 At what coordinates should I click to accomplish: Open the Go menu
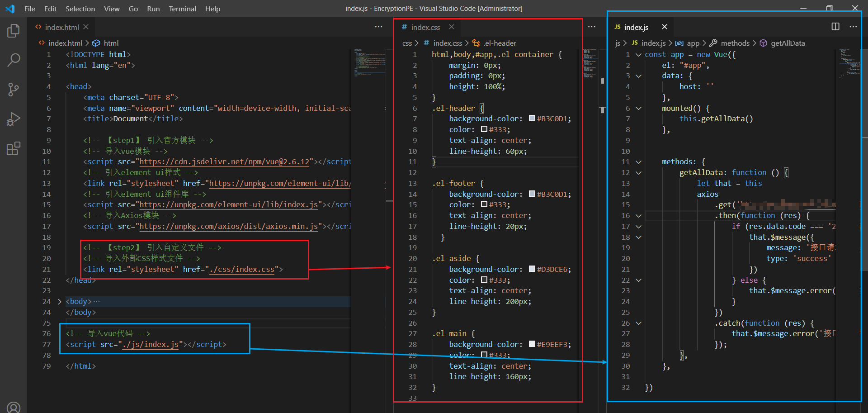133,9
